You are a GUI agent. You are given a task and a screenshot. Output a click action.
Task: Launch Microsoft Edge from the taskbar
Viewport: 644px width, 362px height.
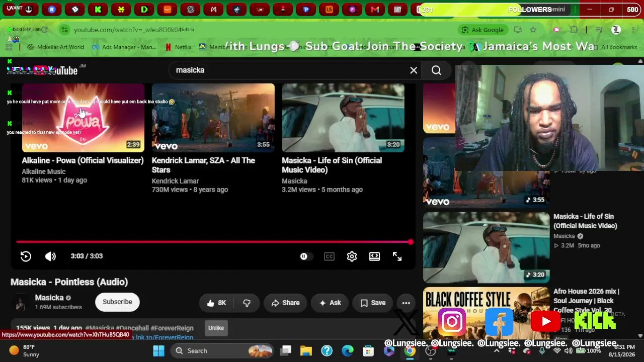[x=348, y=350]
